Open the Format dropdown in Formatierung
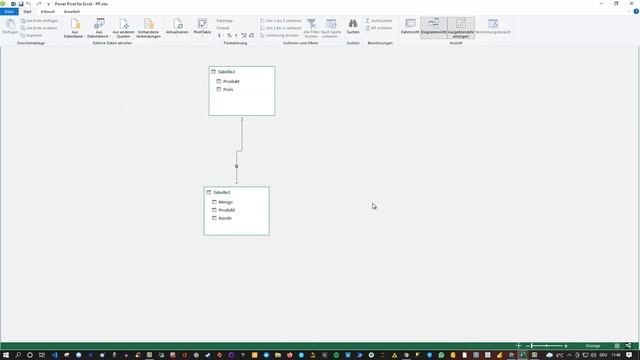Image resolution: width=640 pixels, height=360 pixels. click(224, 28)
